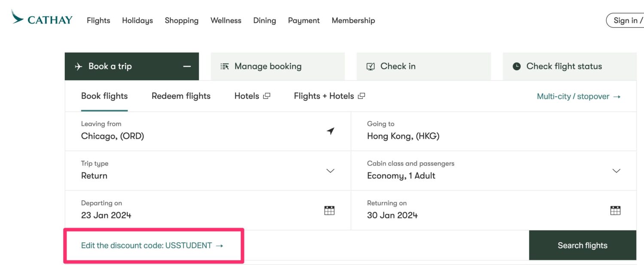
Task: Open the Flights + Hotels tab
Action: point(324,96)
